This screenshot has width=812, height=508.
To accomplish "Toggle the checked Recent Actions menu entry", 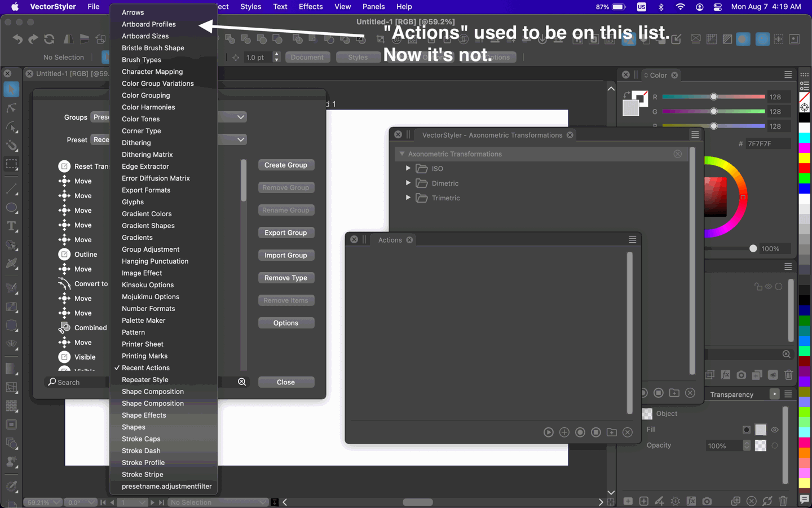I will (x=145, y=368).
